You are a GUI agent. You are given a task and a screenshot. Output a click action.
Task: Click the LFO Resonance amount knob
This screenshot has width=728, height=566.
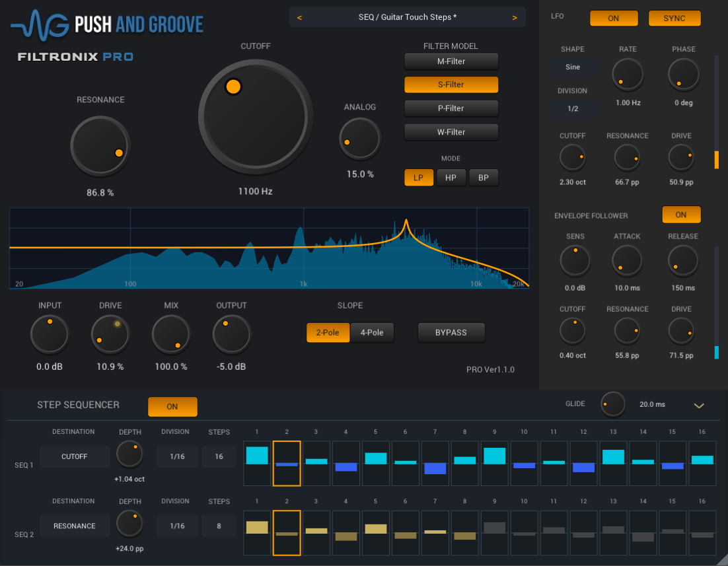(627, 158)
